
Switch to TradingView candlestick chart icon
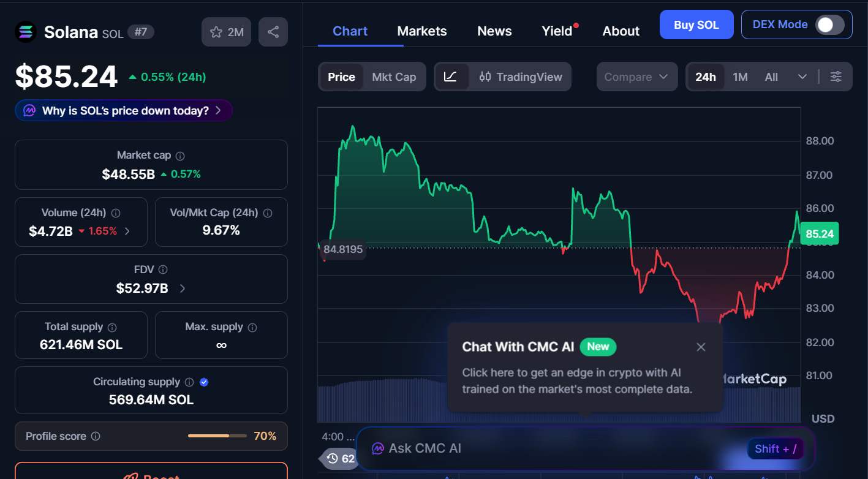click(485, 77)
